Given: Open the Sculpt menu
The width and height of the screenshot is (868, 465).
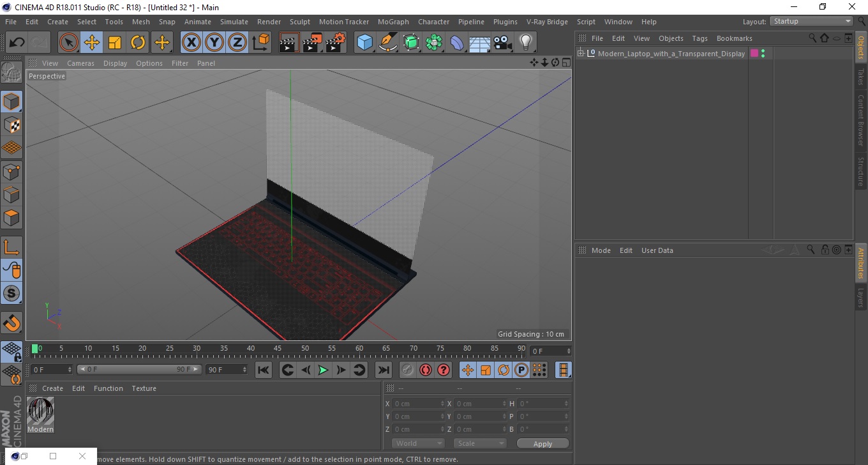Looking at the screenshot, I should point(300,22).
